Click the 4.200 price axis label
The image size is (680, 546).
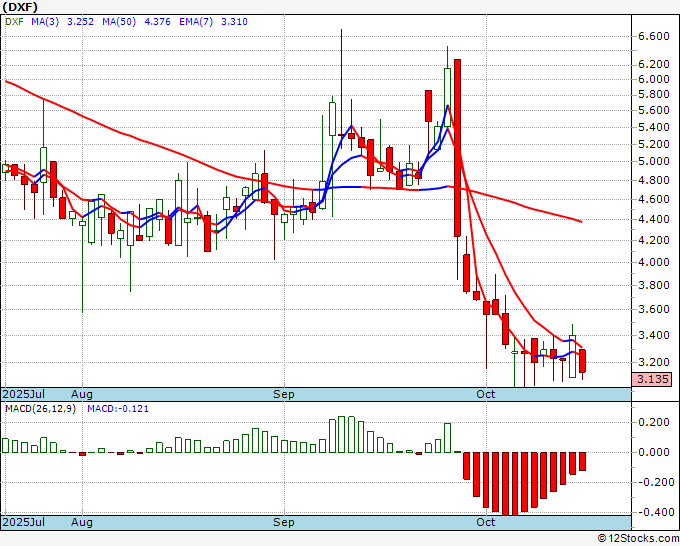click(654, 240)
